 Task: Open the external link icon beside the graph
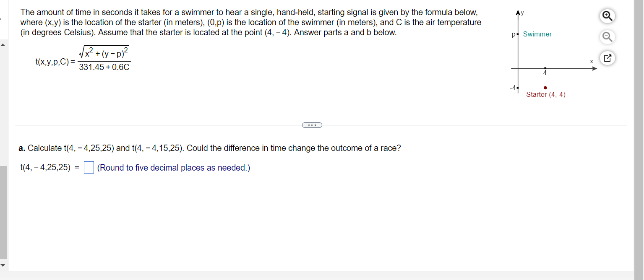607,57
